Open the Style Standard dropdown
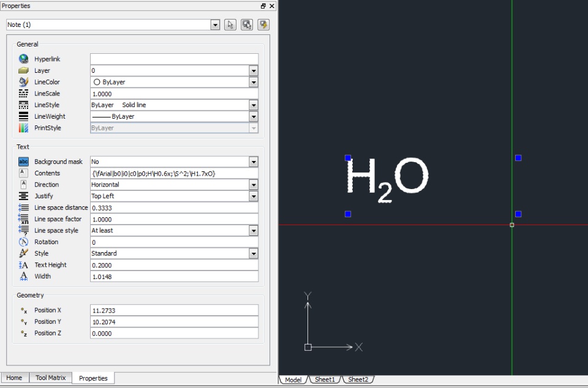Viewport: 588px width, 388px height. tap(254, 253)
